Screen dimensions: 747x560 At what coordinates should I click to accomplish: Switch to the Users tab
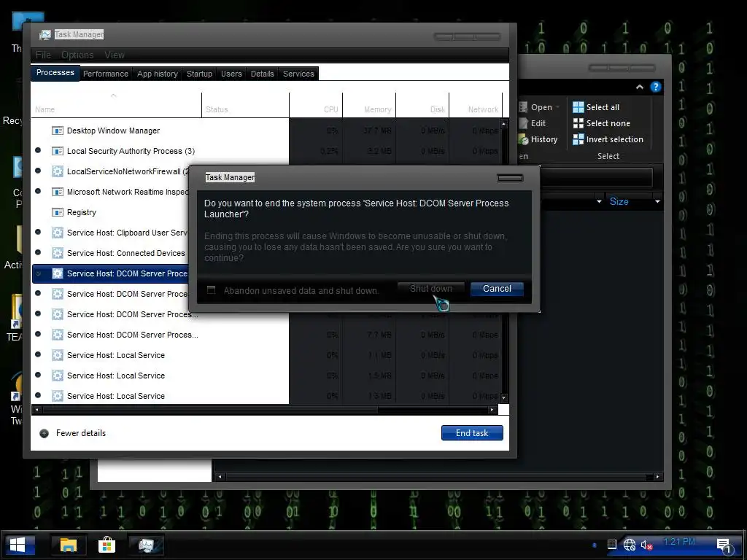coord(231,74)
